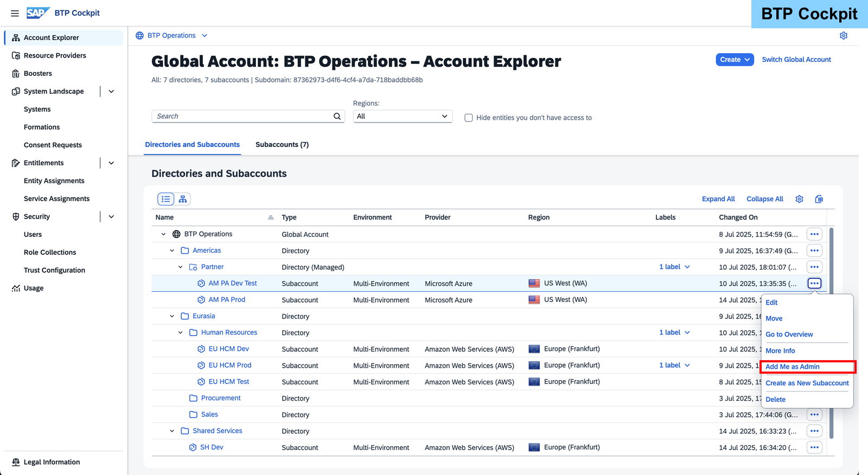Click the Create button
This screenshot has height=475, width=868.
click(x=735, y=60)
